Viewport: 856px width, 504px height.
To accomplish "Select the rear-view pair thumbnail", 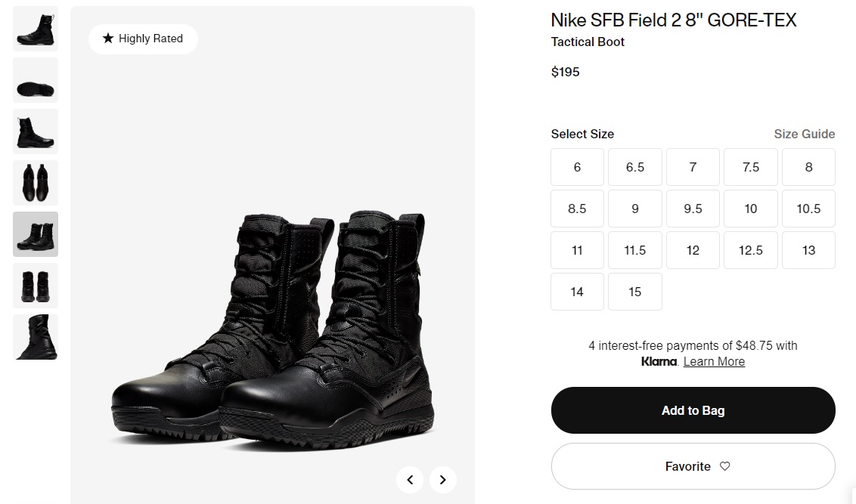I will [36, 286].
